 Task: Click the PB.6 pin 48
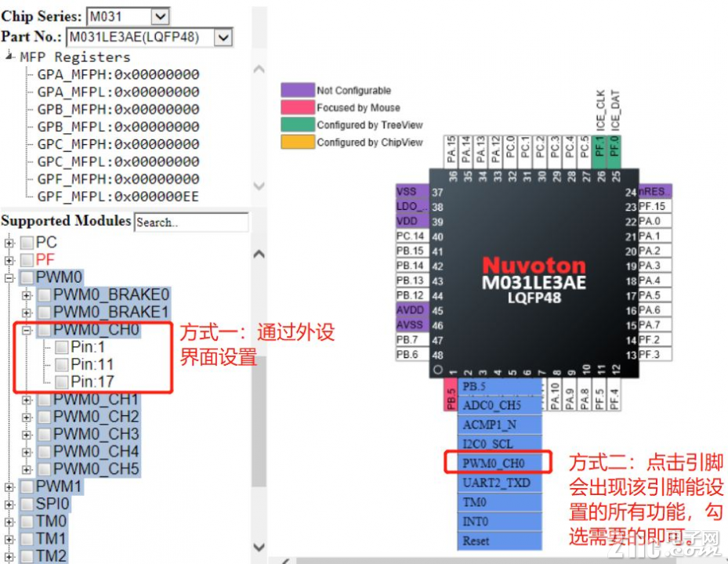[412, 355]
